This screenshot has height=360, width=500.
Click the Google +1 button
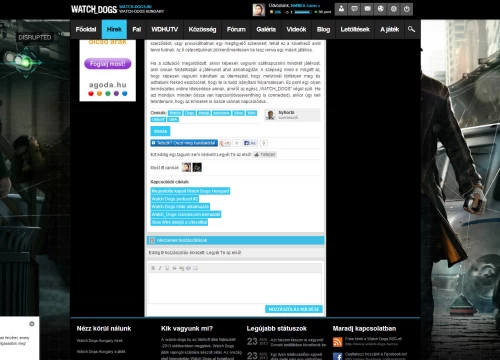225,143
